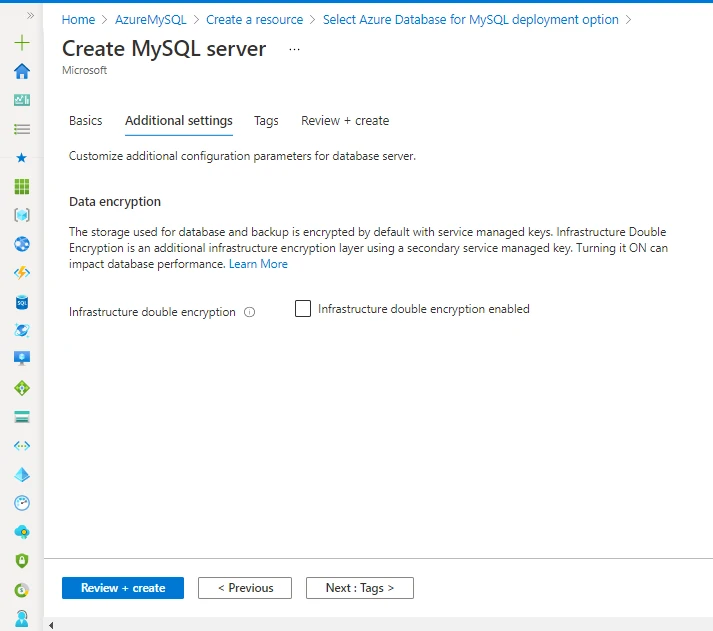Open Load balancers green diamond icon
Screen dimensions: 713x631
pos(22,388)
